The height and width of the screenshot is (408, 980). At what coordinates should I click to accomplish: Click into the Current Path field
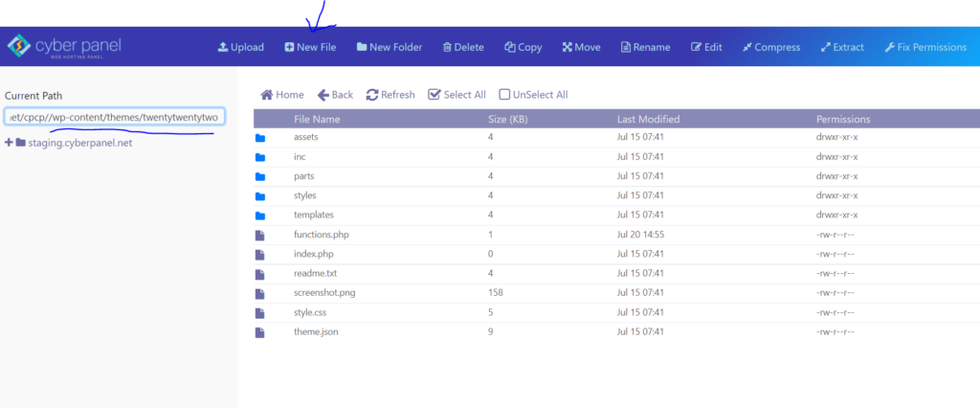(115, 117)
